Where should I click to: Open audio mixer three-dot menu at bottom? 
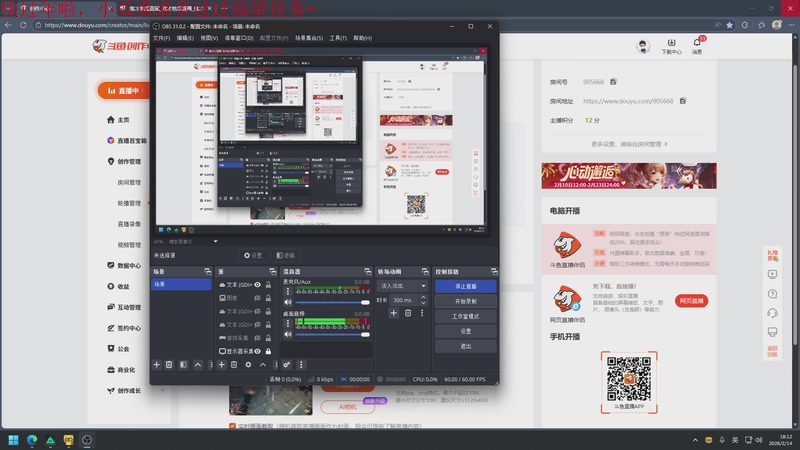tap(301, 365)
